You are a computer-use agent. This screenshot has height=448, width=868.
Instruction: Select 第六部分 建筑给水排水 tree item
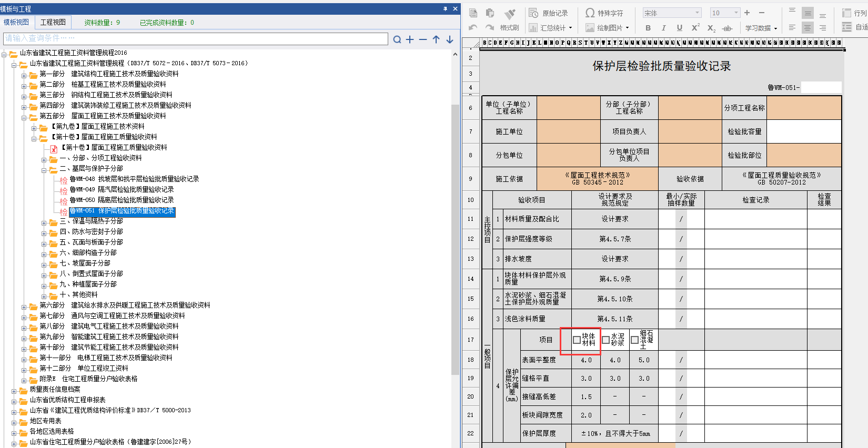125,305
